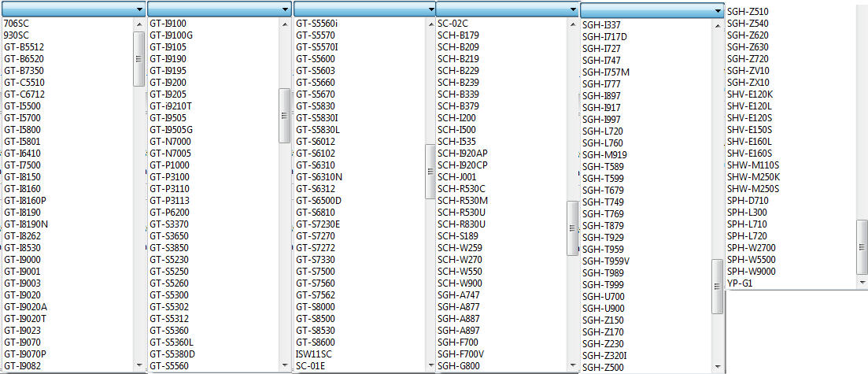Click scroll-down arrow beside GT-I9082

coord(139,365)
